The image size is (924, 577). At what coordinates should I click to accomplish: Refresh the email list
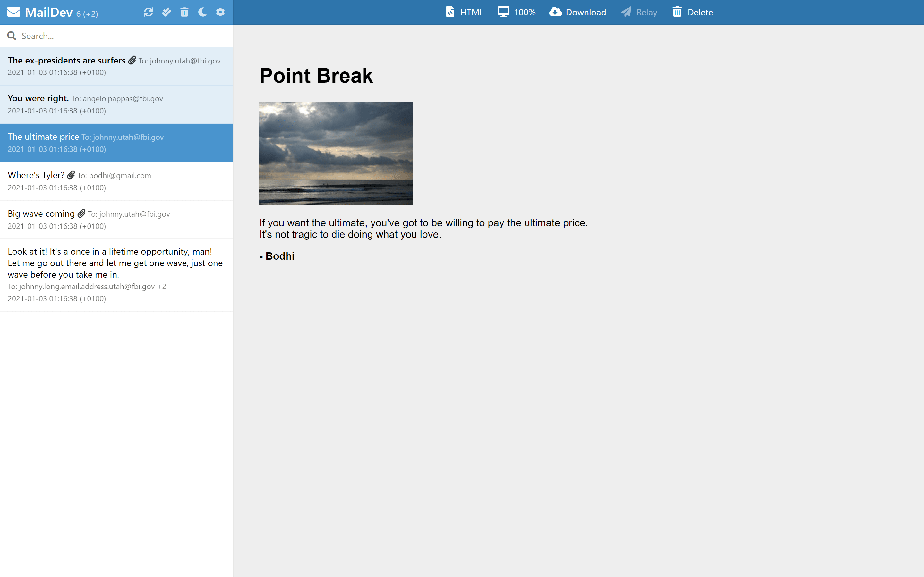point(149,12)
